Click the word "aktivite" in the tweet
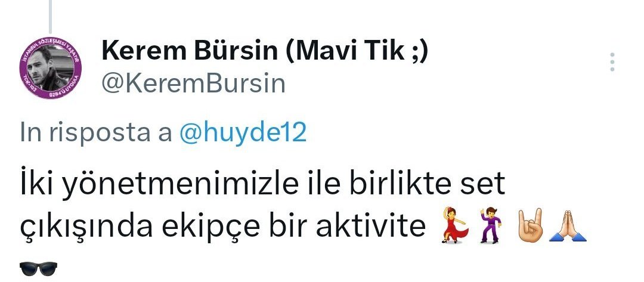 click(x=370, y=226)
